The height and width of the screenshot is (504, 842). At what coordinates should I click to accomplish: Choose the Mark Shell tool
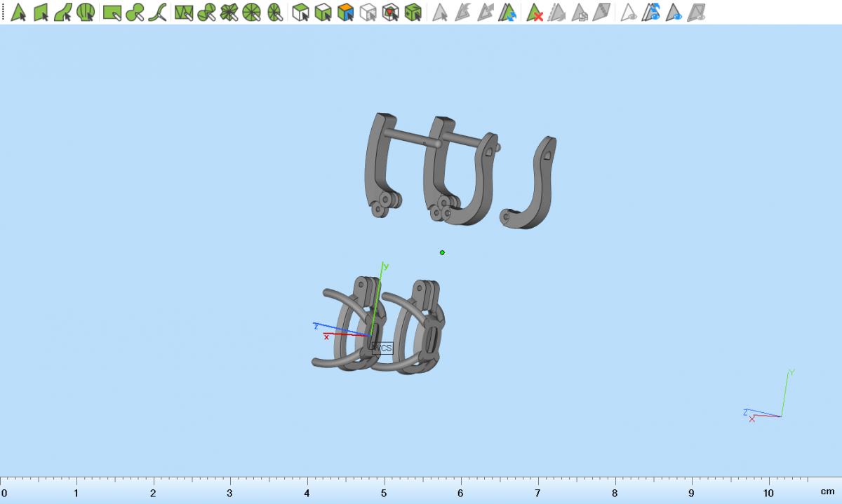(86, 12)
